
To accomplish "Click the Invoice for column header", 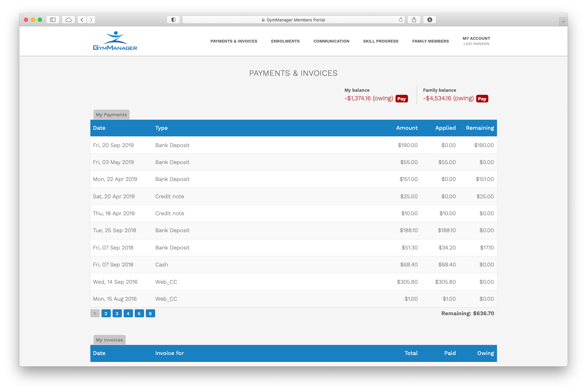I will tap(169, 353).
